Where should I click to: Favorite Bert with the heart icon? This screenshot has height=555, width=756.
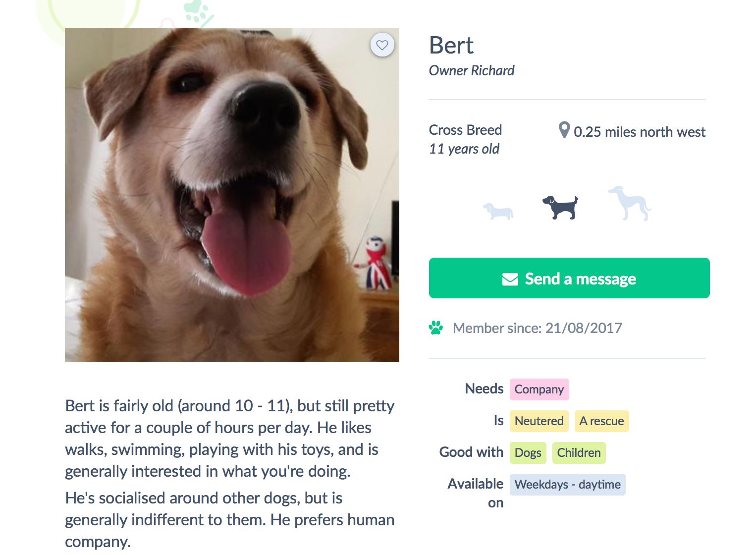click(x=382, y=45)
